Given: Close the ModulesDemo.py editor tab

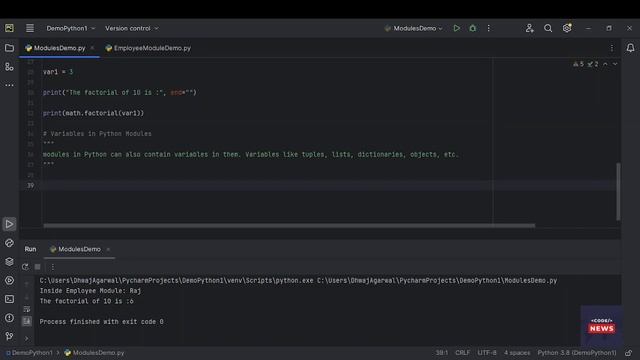Looking at the screenshot, I should coord(92,48).
